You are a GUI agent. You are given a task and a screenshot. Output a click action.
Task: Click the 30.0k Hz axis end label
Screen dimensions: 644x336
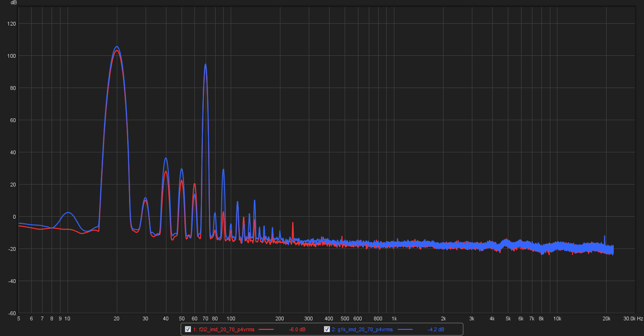pyautogui.click(x=633, y=318)
